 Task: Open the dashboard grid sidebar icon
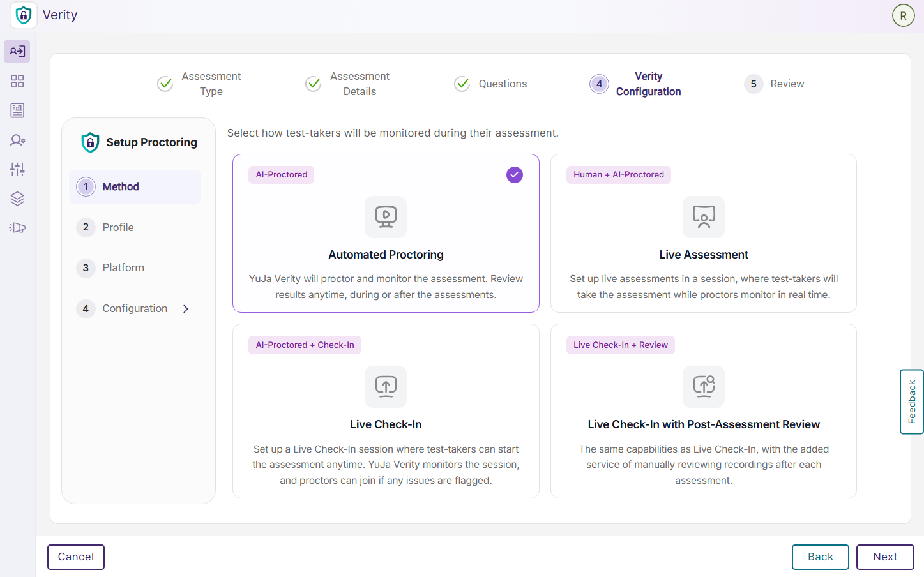[17, 81]
